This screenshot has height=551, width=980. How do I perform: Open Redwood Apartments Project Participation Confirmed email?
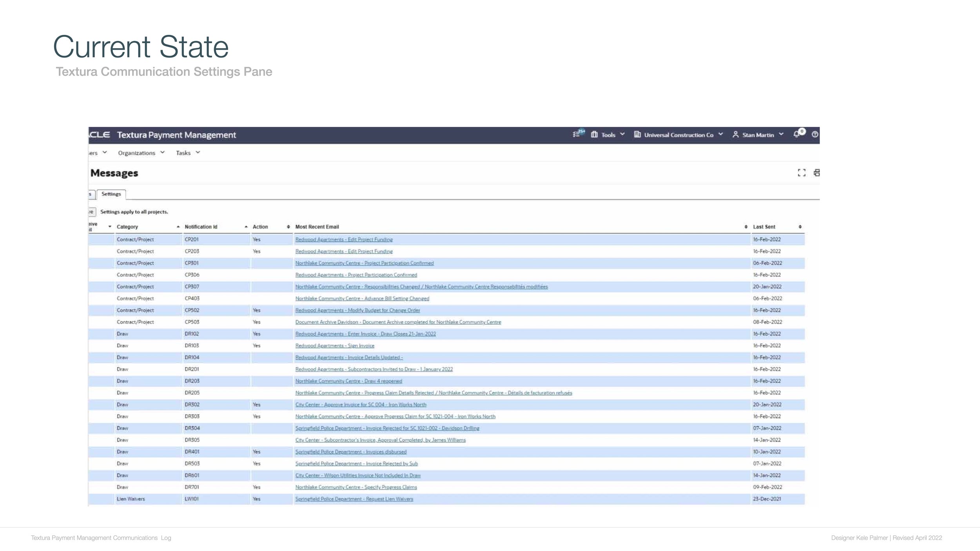(356, 275)
